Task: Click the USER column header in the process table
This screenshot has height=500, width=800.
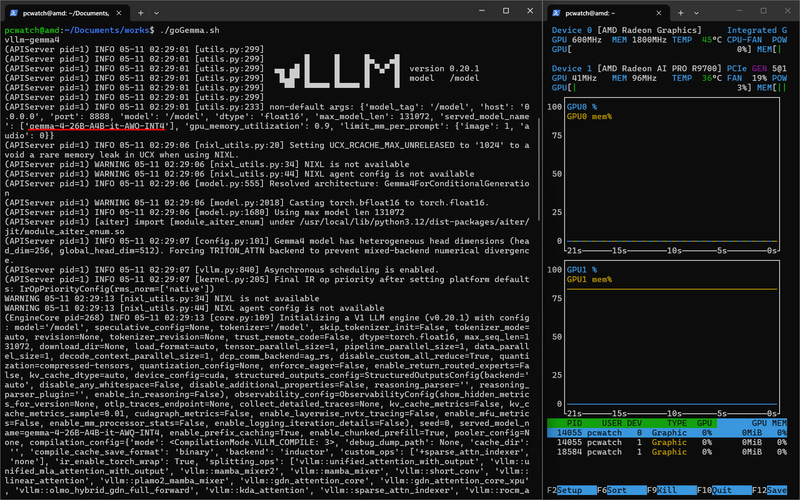Action: tap(612, 423)
